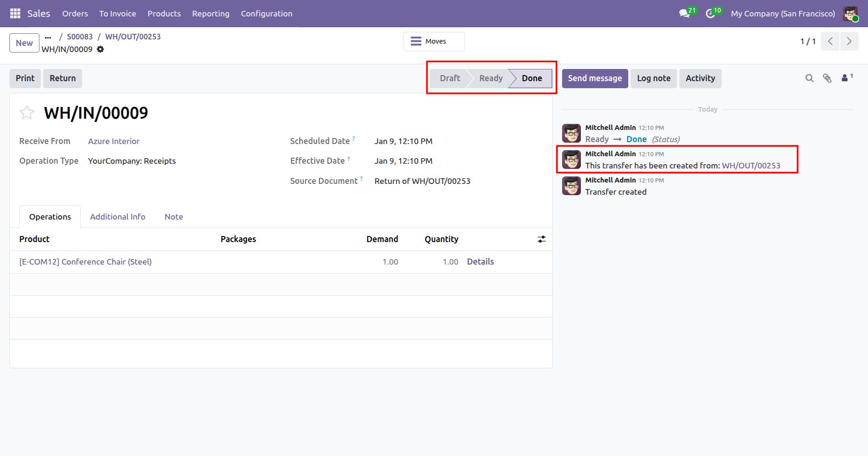Go to previous record with left chevron
Screen dimensions: 868x456
(x=830, y=41)
